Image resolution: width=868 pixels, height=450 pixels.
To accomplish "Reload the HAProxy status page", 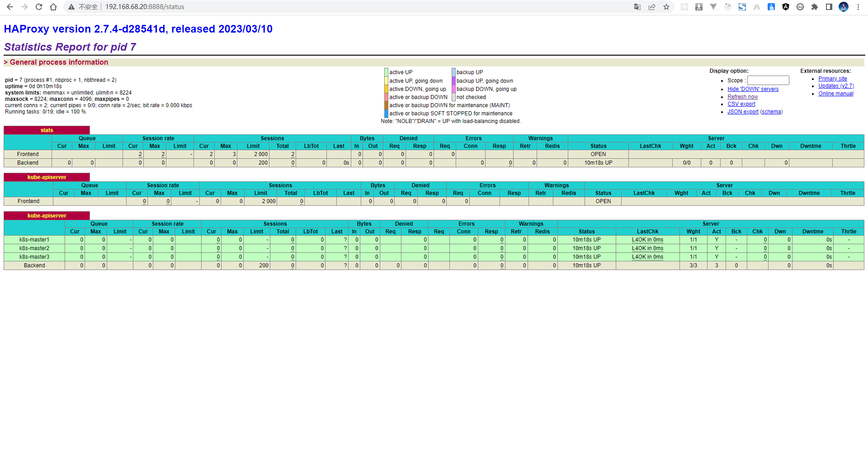I will 39,7.
